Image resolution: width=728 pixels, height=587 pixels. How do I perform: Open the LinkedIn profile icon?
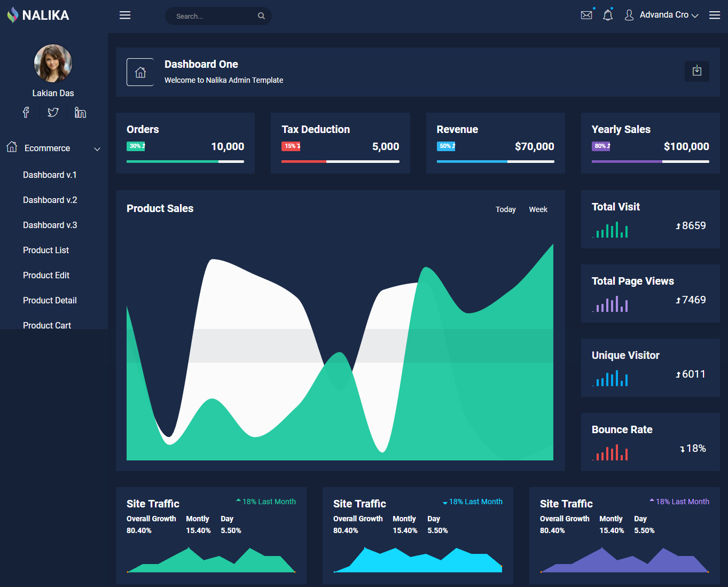80,112
